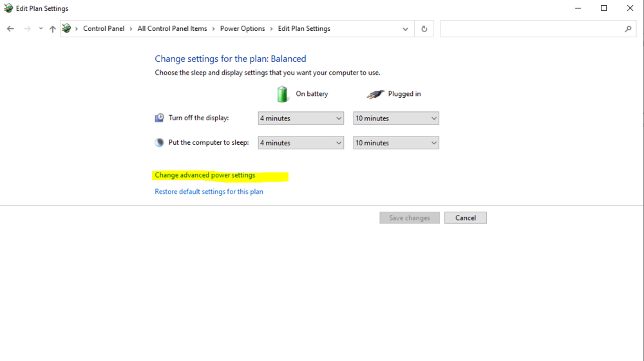Image resolution: width=644 pixels, height=361 pixels.
Task: Click Restore default settings for this plan
Action: (x=209, y=192)
